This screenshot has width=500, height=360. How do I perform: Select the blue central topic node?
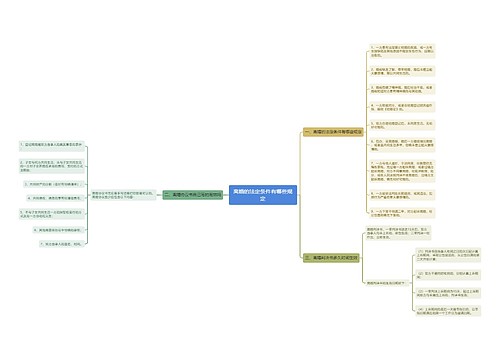click(263, 195)
